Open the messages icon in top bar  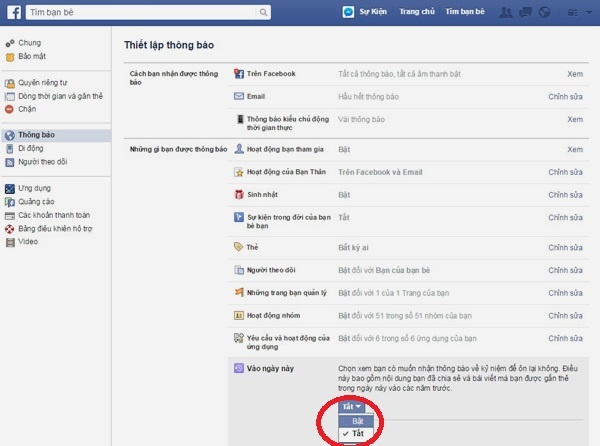tap(525, 12)
